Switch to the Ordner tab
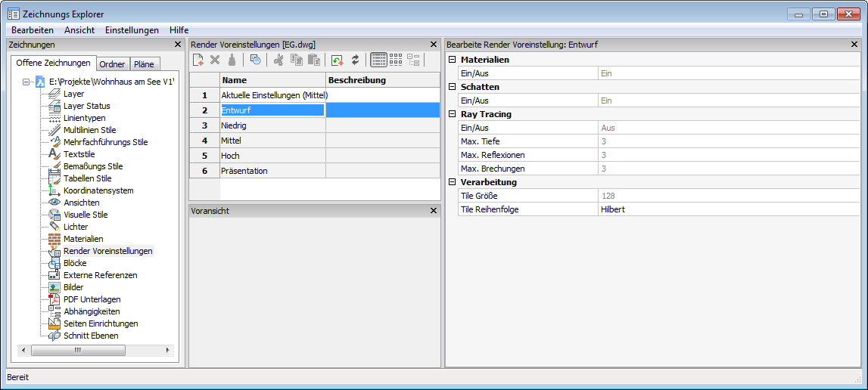This screenshot has height=390, width=868. pyautogui.click(x=113, y=64)
